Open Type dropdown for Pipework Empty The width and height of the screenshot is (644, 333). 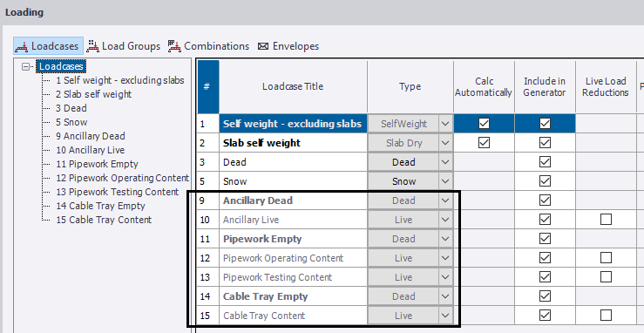(445, 239)
